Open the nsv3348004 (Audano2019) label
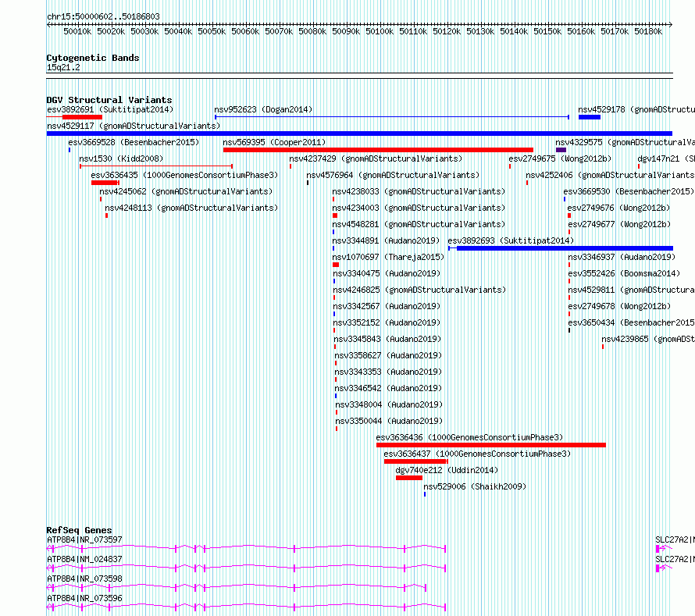This screenshot has width=695, height=616. [389, 404]
